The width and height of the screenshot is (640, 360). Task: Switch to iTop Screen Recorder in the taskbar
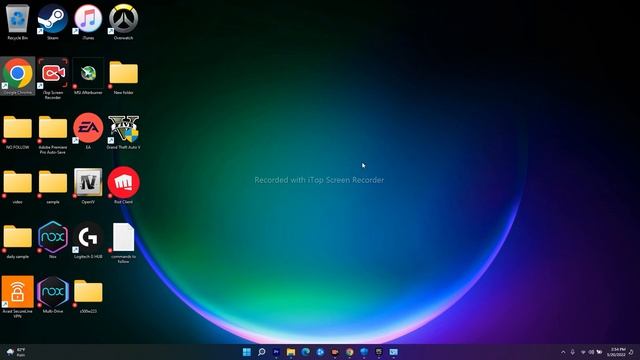(335, 352)
